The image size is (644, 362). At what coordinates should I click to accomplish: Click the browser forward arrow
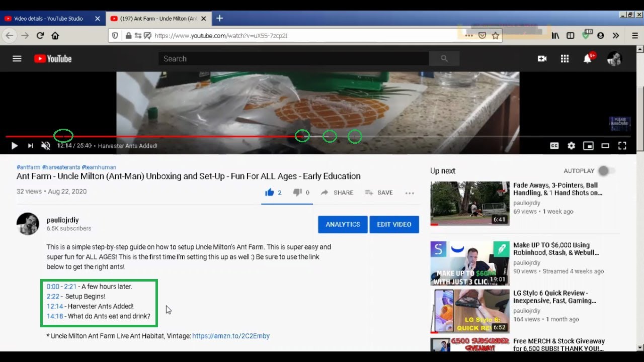tap(25, 36)
